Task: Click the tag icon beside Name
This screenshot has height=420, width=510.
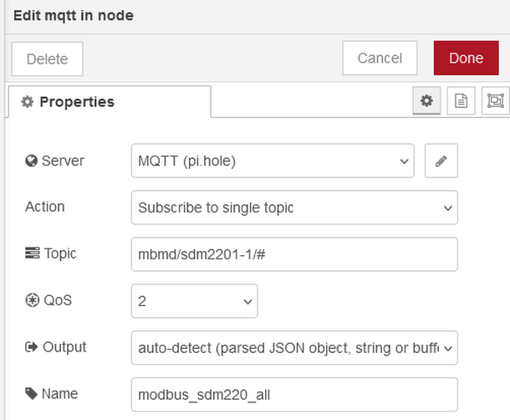Action: 32,393
